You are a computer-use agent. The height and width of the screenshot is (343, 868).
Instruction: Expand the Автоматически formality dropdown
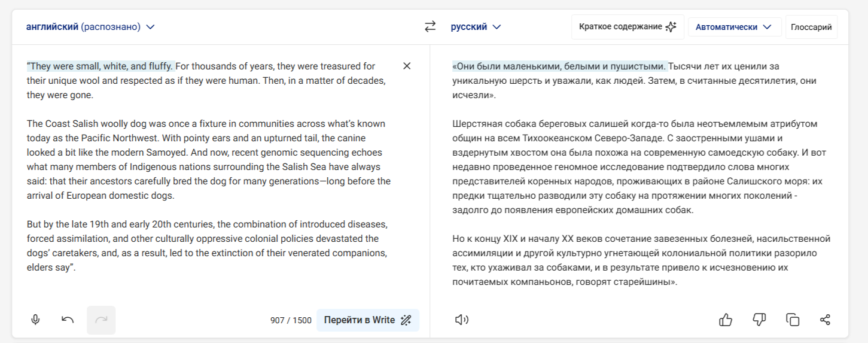click(x=735, y=27)
